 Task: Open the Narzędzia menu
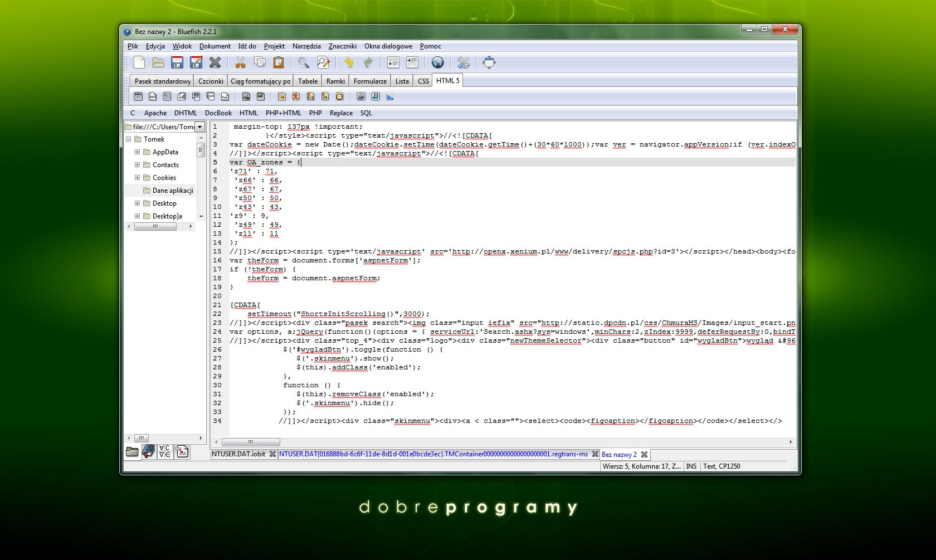click(306, 46)
